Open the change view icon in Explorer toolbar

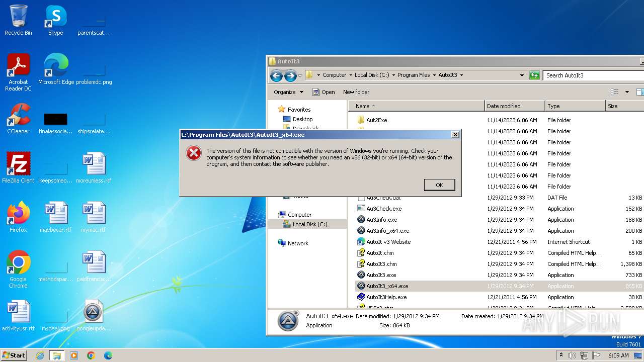click(x=614, y=92)
